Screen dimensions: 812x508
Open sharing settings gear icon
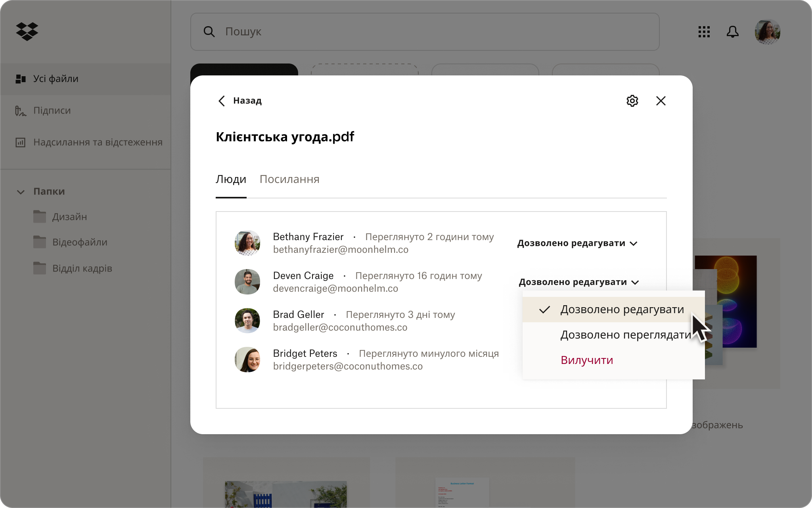coord(632,101)
